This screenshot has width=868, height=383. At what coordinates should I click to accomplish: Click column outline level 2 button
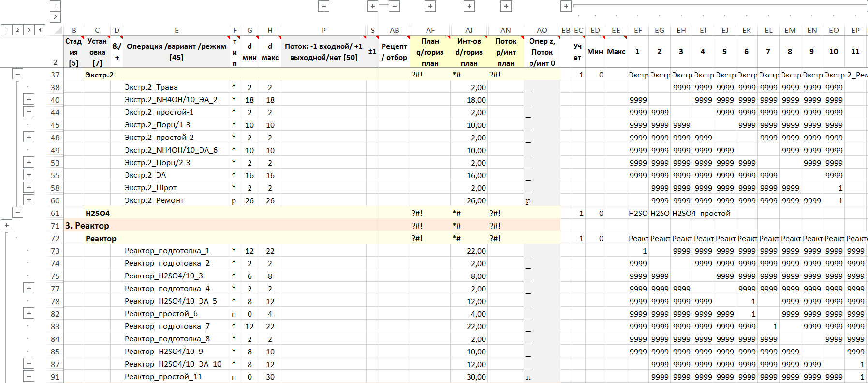point(55,17)
